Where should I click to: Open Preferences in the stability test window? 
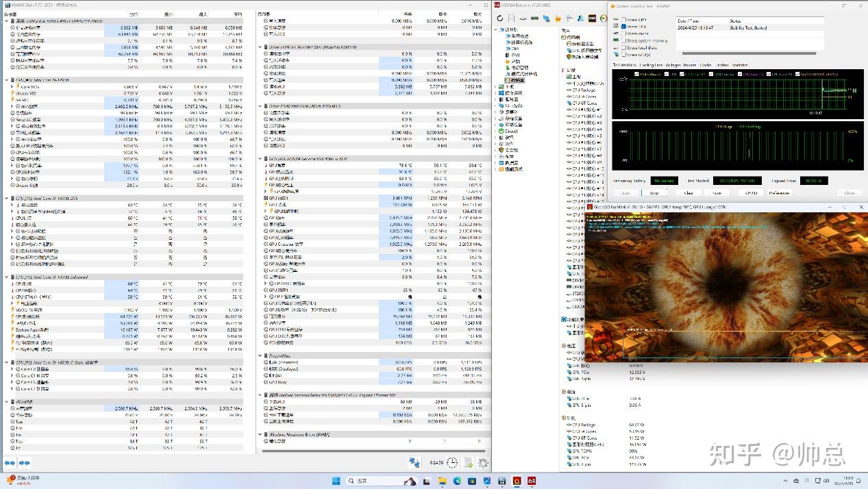778,193
